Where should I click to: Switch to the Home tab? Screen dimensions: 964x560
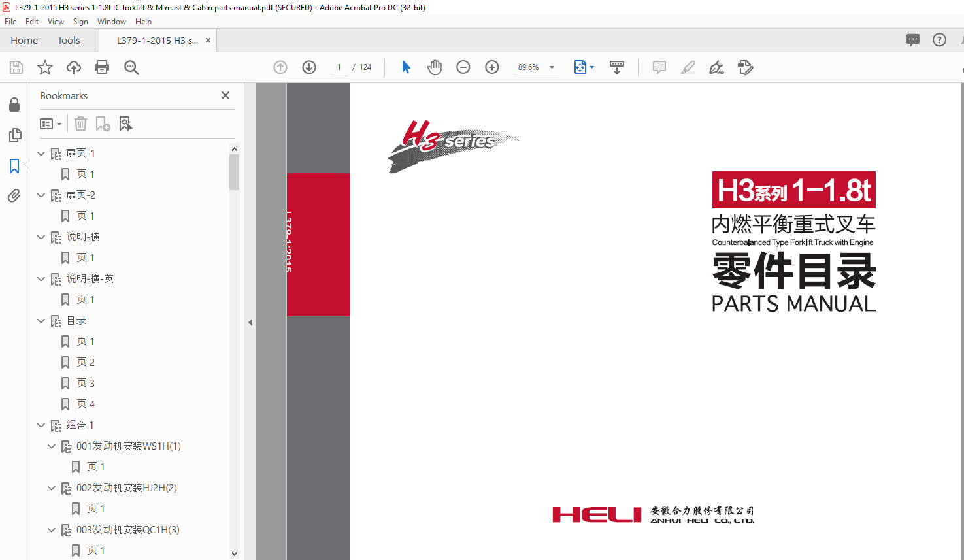(24, 41)
